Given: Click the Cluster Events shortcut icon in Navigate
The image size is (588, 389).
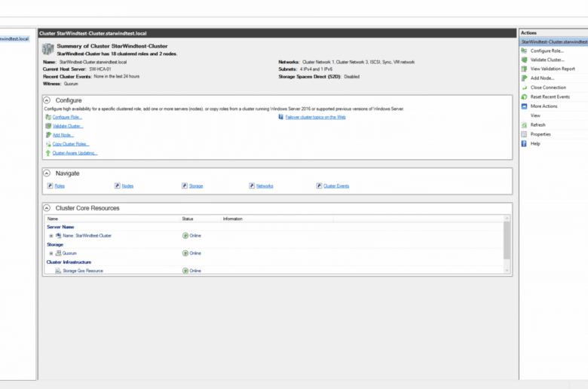Looking at the screenshot, I should (x=319, y=185).
